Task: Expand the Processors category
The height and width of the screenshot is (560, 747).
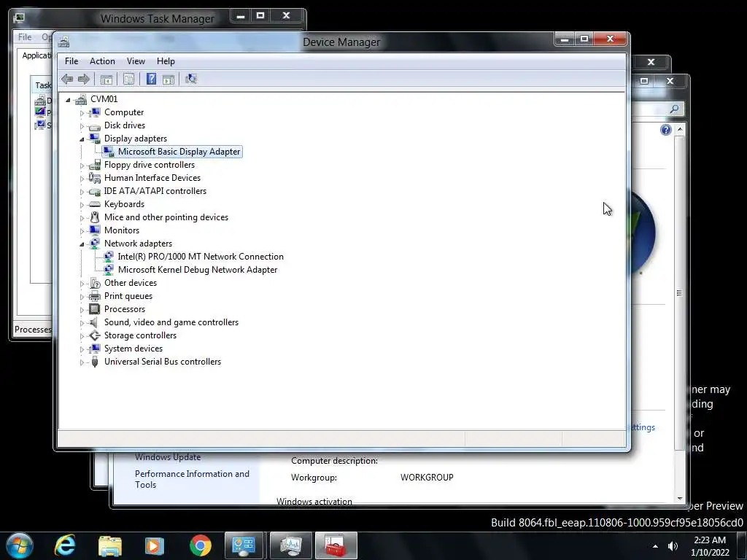Action: coord(82,309)
